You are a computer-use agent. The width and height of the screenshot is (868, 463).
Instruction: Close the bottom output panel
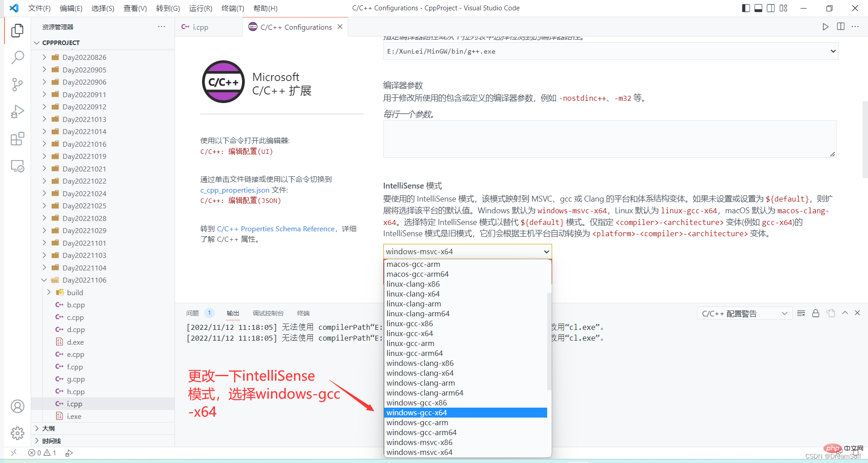pos(857,313)
